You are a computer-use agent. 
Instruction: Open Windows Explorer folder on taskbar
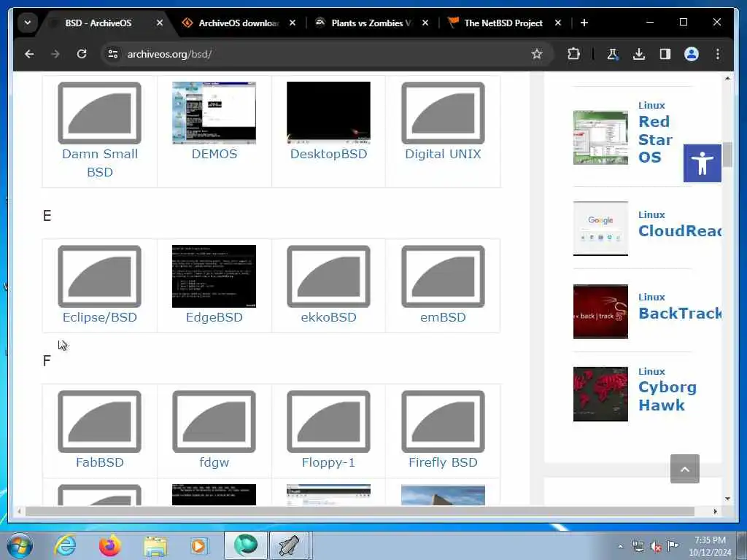(155, 546)
